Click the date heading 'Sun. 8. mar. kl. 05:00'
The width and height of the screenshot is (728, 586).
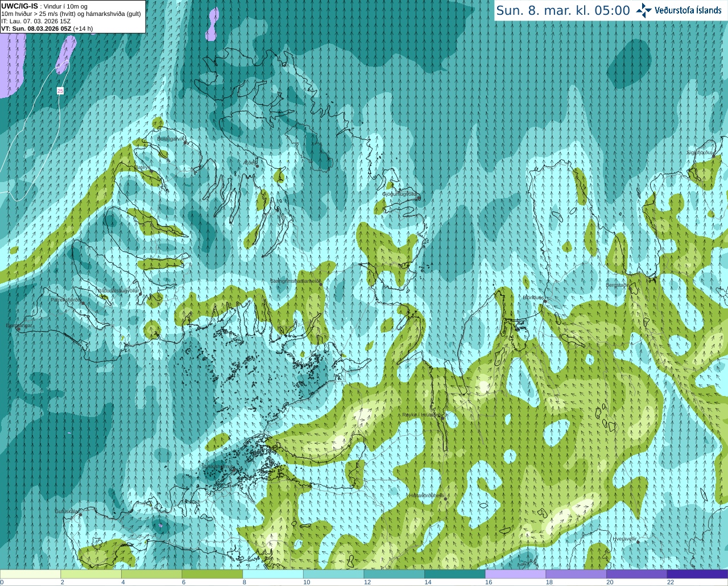[563, 10]
